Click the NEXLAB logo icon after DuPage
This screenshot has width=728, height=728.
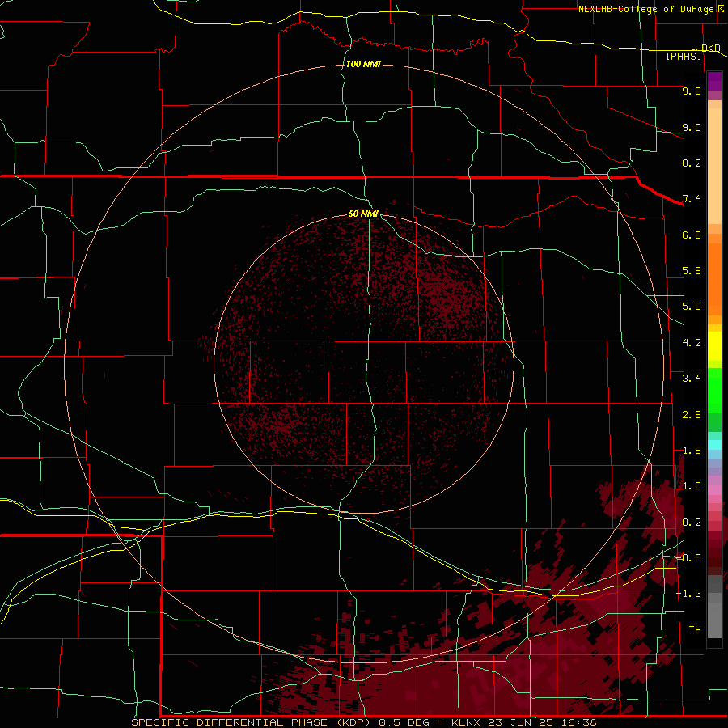pos(721,9)
